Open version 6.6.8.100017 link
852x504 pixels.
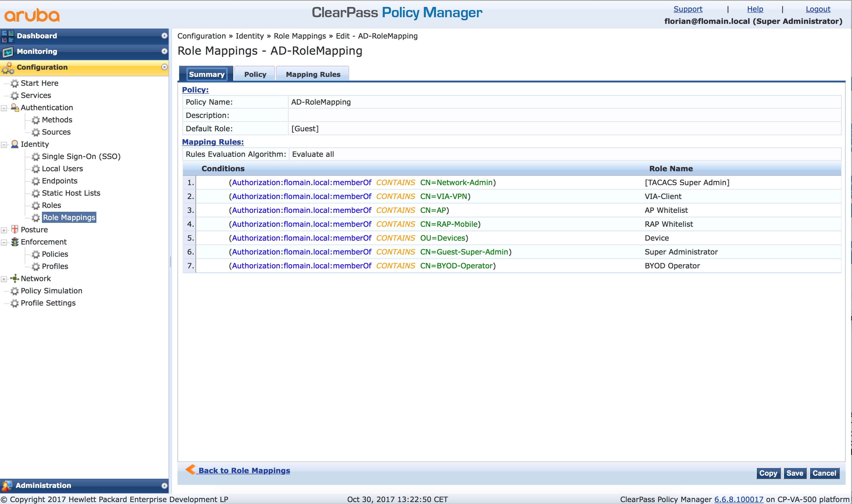tap(739, 499)
